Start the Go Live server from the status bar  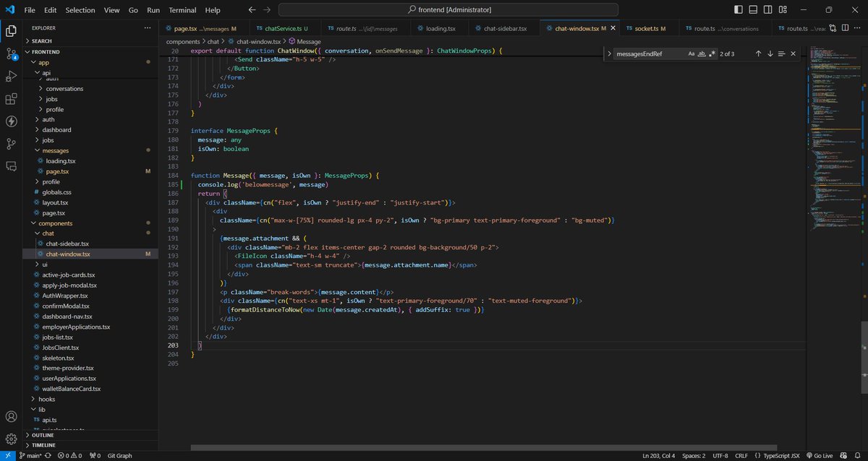[x=822, y=456]
